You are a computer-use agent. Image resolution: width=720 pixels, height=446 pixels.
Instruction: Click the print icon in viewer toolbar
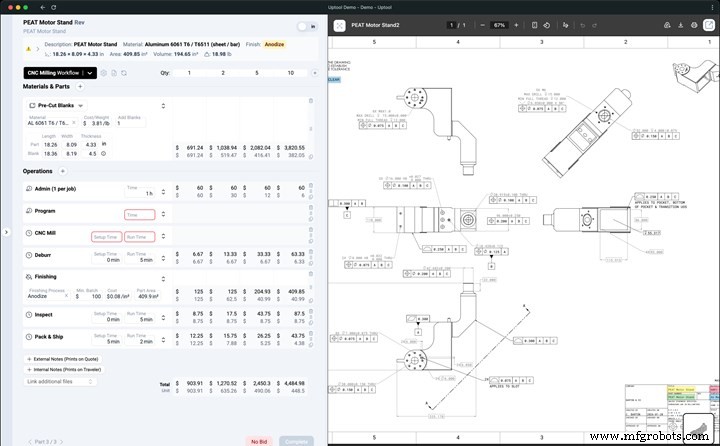pyautogui.click(x=694, y=25)
